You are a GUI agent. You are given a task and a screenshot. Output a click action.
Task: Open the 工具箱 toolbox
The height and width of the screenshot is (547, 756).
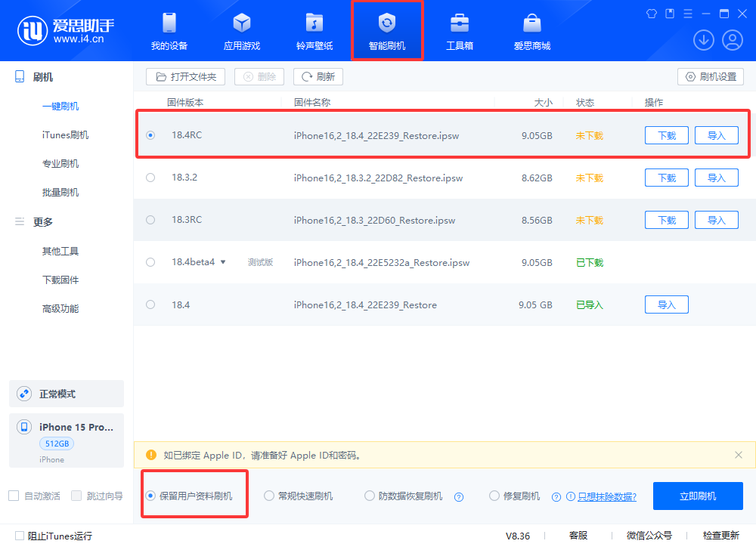click(460, 30)
